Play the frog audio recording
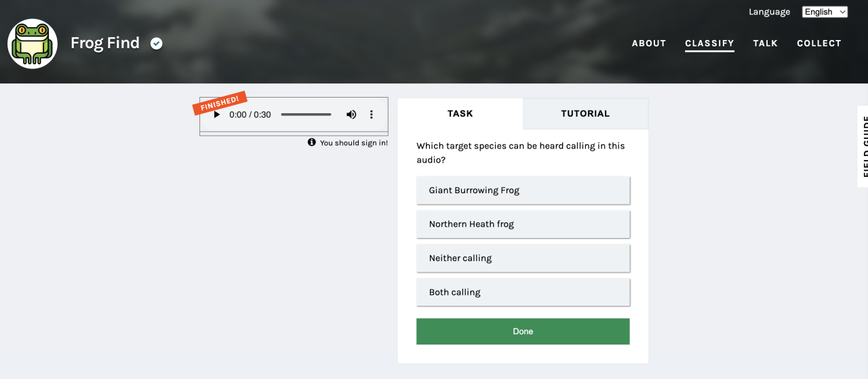This screenshot has height=379, width=868. coord(217,115)
